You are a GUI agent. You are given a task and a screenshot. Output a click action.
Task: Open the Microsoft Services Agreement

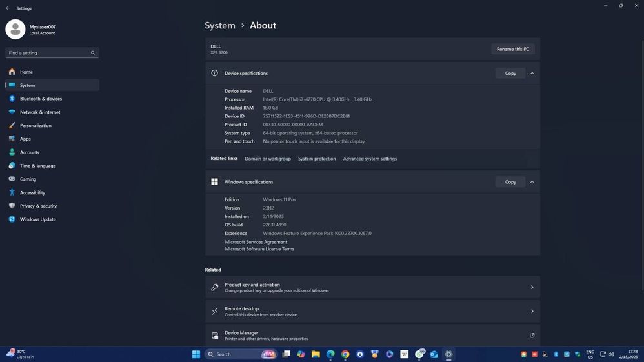click(x=256, y=242)
